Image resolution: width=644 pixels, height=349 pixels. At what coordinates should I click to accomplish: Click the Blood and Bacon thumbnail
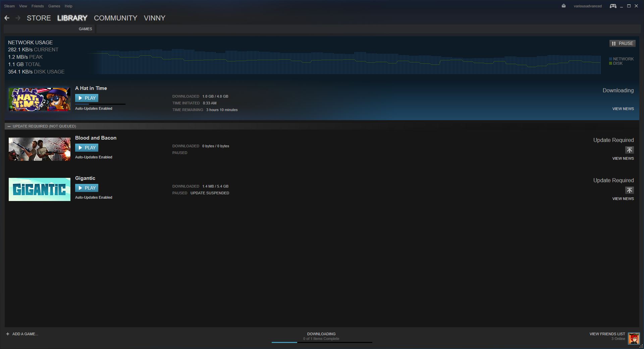click(x=40, y=149)
